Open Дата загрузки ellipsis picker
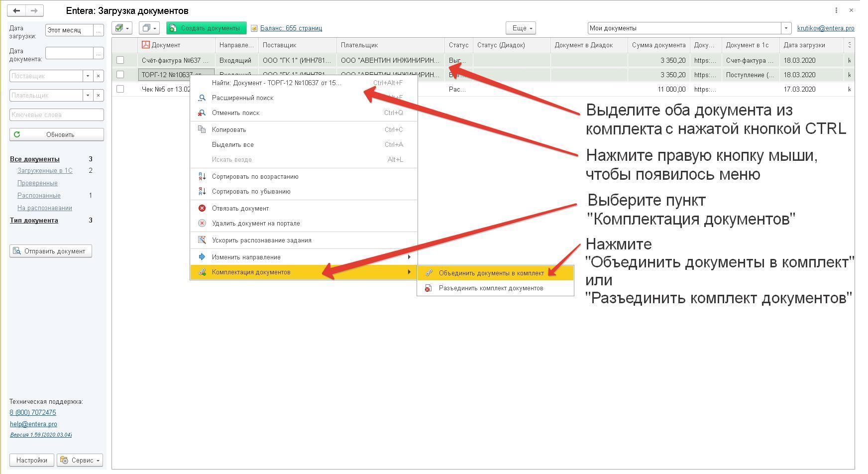868x474 pixels. [x=99, y=30]
